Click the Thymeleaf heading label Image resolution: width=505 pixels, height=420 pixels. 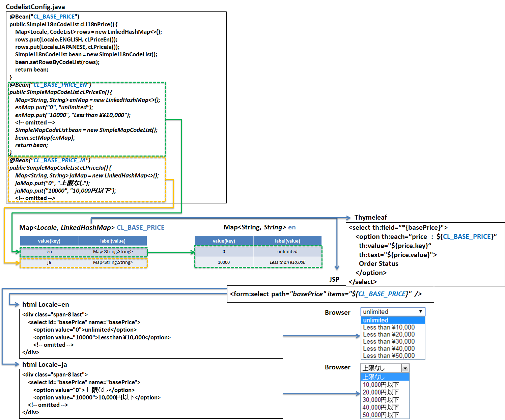tap(370, 217)
